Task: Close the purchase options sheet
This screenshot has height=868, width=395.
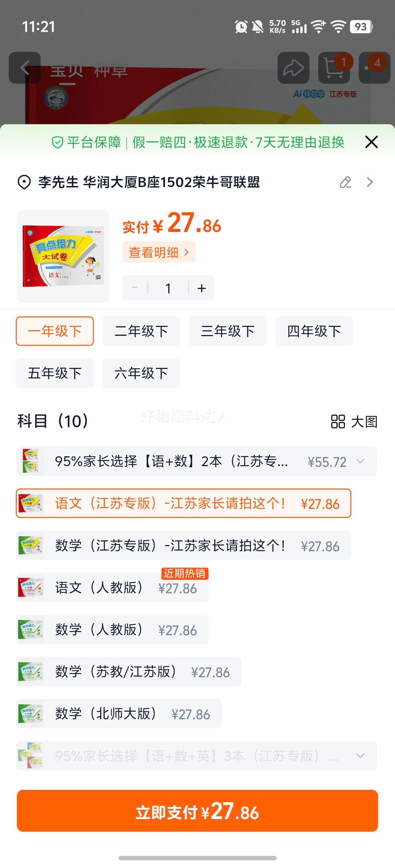Action: [x=371, y=142]
